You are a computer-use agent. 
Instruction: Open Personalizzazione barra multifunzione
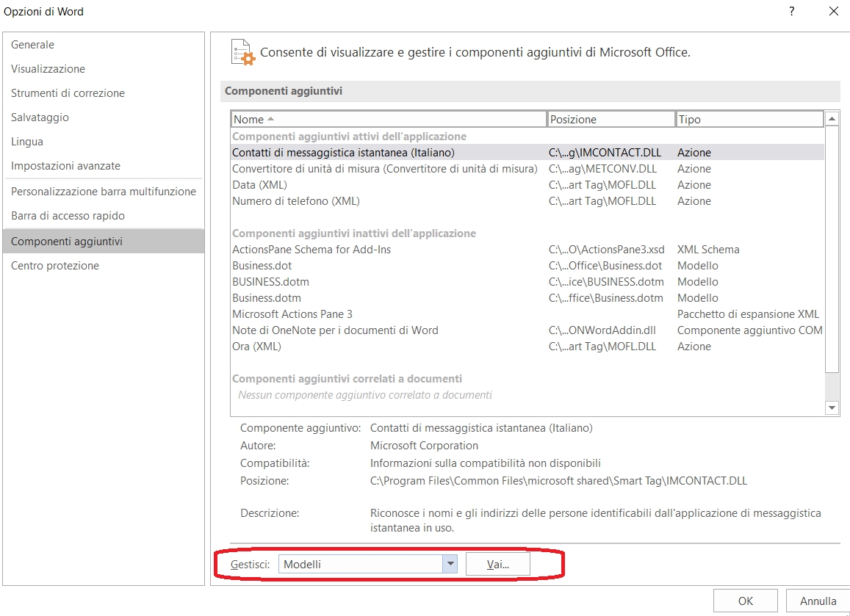(104, 191)
